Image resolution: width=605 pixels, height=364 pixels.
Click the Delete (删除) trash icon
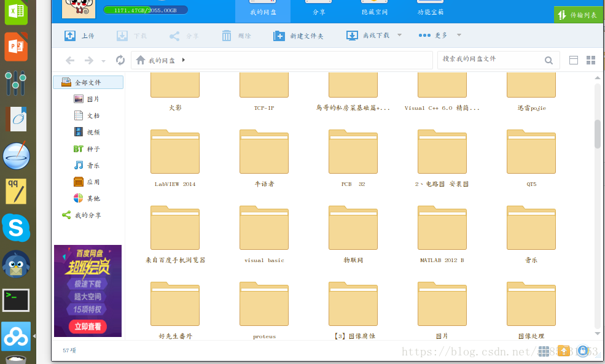click(x=227, y=36)
